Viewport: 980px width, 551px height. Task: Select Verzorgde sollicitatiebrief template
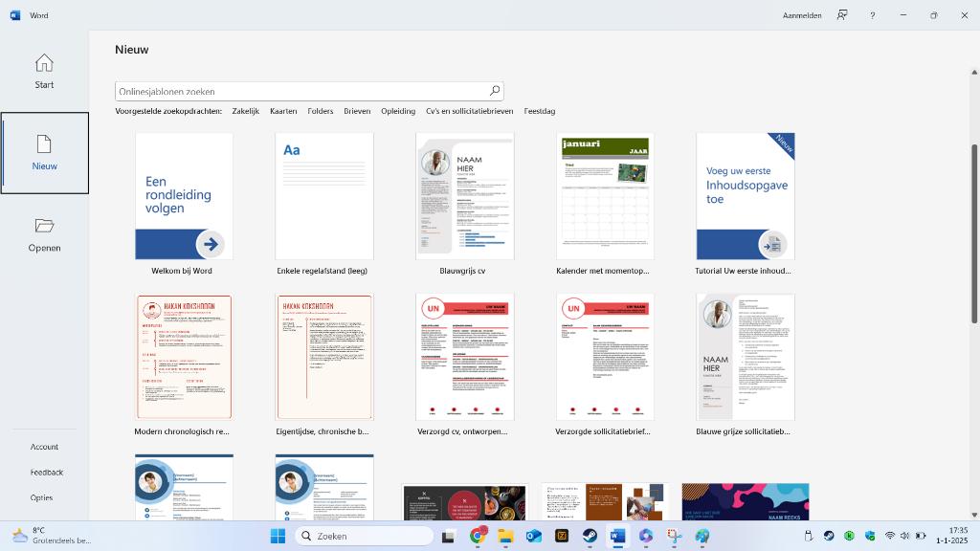tap(605, 358)
